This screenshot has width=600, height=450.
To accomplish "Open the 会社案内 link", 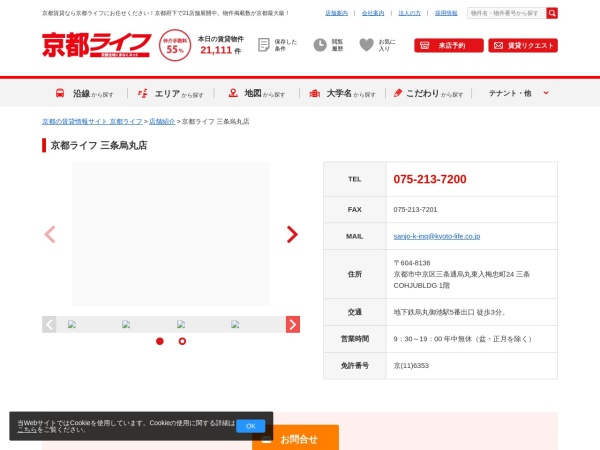I will coord(373,13).
